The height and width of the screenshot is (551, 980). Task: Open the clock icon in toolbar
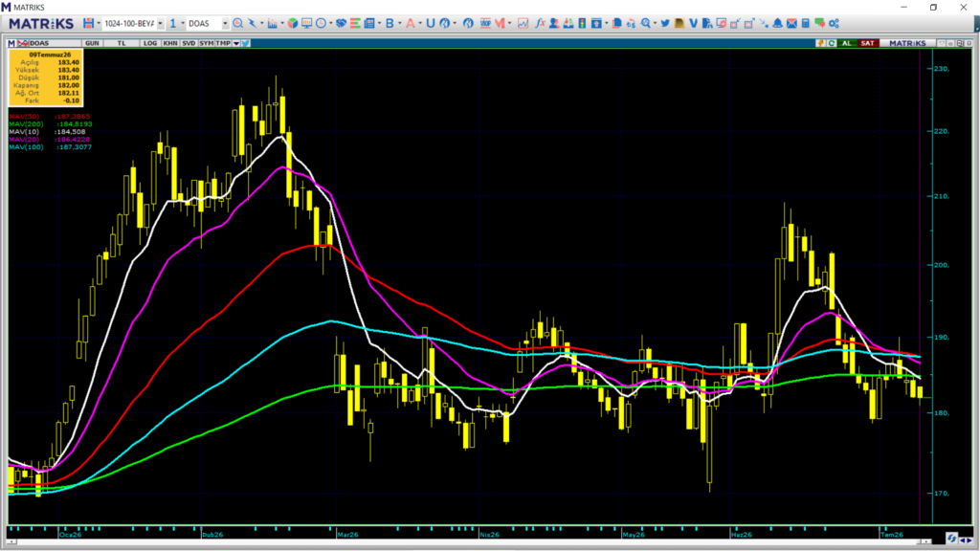point(321,23)
